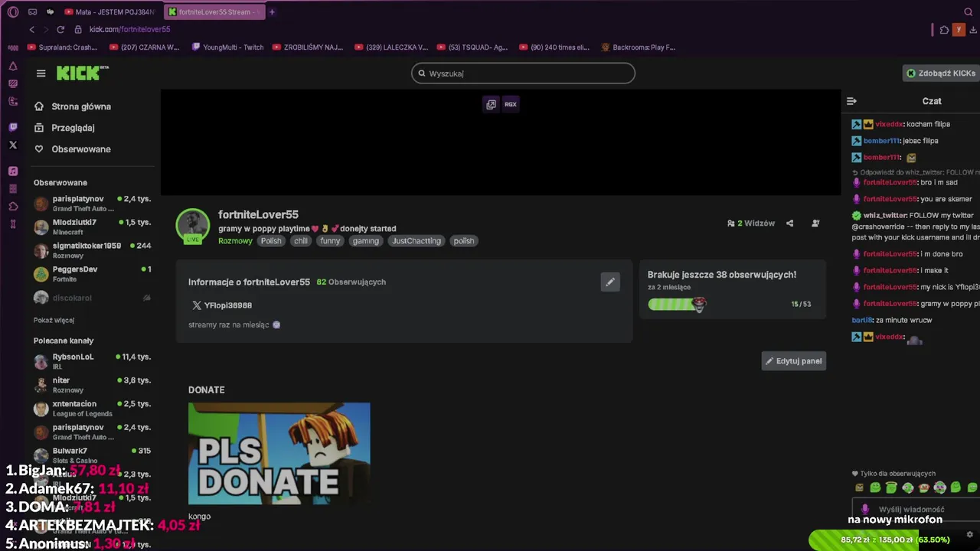Open PLS DONATE panel image
This screenshot has width=980, height=551.
point(279,453)
